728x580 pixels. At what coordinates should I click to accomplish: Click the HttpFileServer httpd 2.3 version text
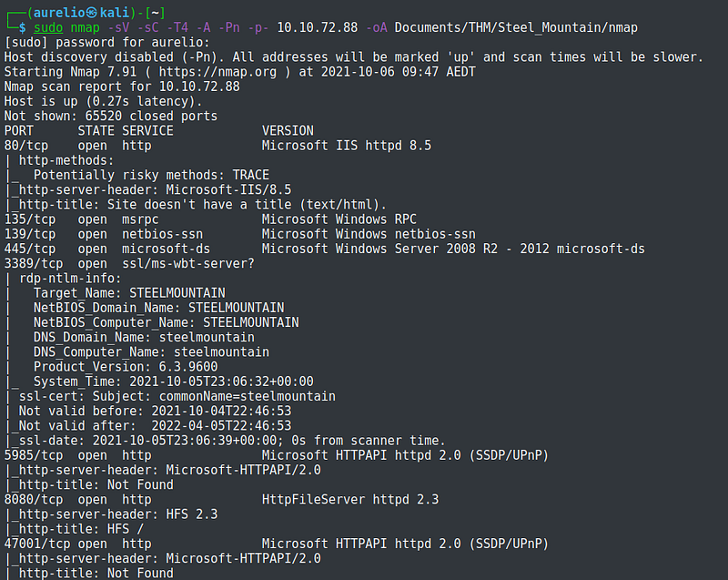[x=350, y=499]
